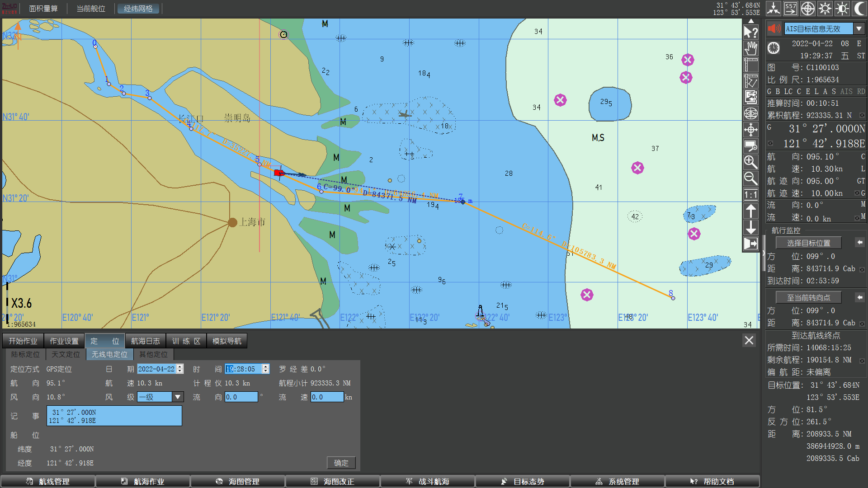Mute the red alarm speaker icon
This screenshot has width=868, height=488.
774,29
